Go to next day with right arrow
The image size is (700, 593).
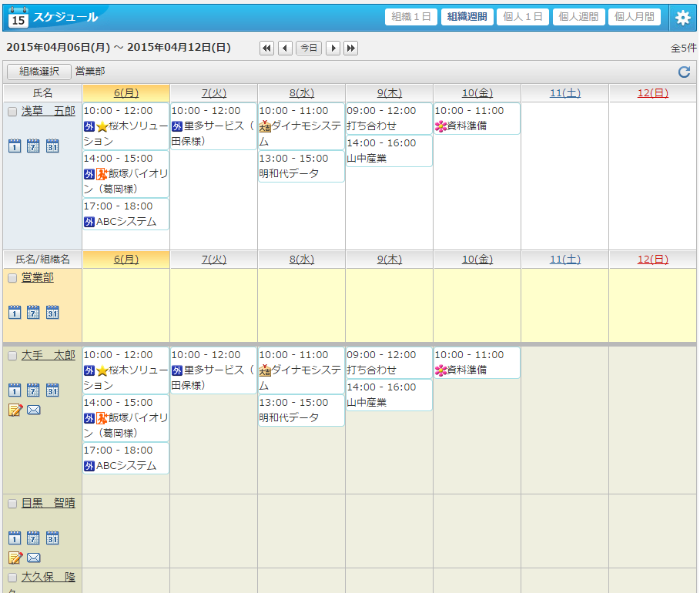(333, 48)
